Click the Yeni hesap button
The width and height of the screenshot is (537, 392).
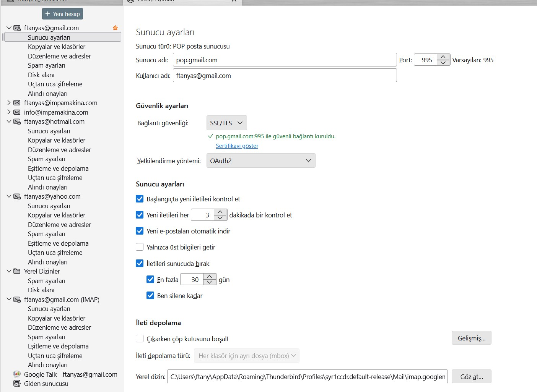(62, 14)
